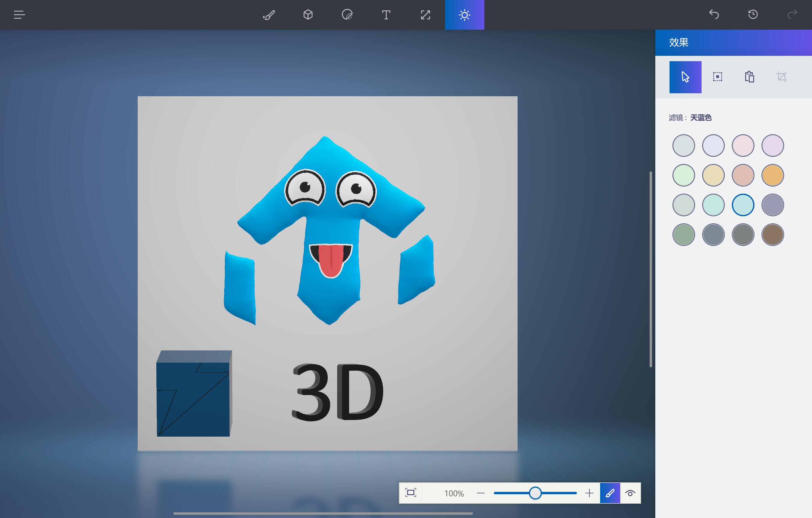Toggle the 3D view eye icon
The image size is (812, 518).
pos(630,493)
